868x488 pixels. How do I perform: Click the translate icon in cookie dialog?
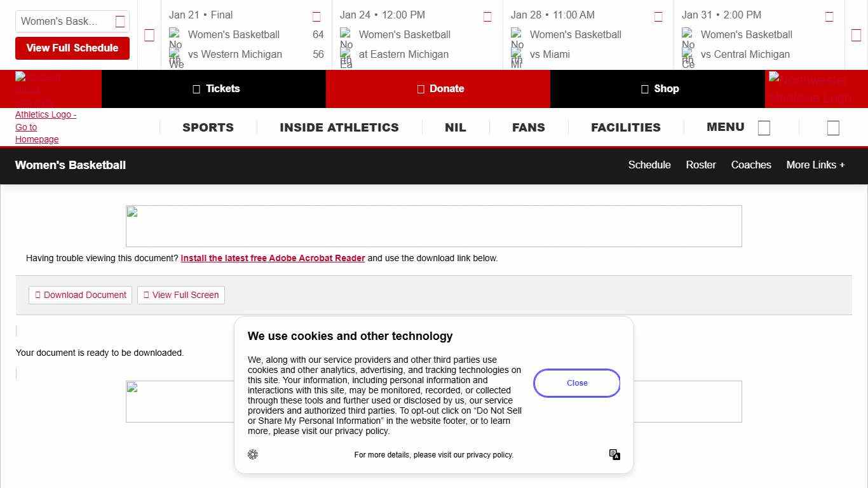614,454
